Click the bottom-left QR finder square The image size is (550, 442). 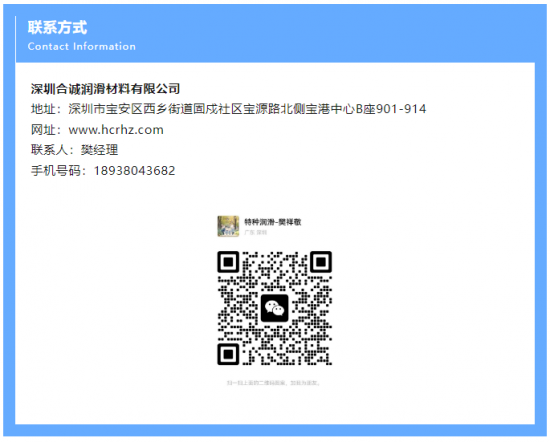pos(228,354)
